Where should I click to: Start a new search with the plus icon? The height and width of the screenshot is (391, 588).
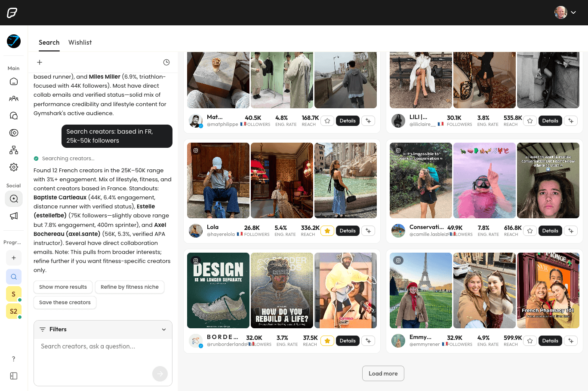(40, 62)
